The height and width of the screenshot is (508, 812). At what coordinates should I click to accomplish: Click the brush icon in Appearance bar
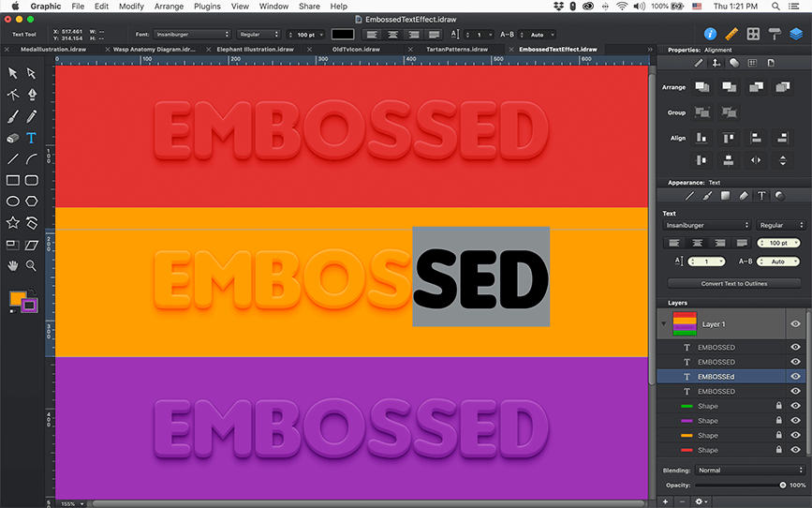[707, 196]
